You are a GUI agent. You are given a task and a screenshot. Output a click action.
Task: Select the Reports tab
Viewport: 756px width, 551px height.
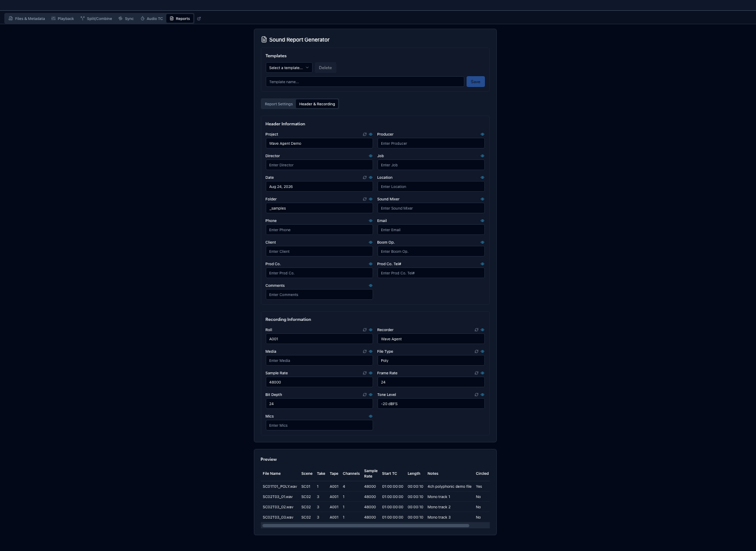[x=180, y=18]
